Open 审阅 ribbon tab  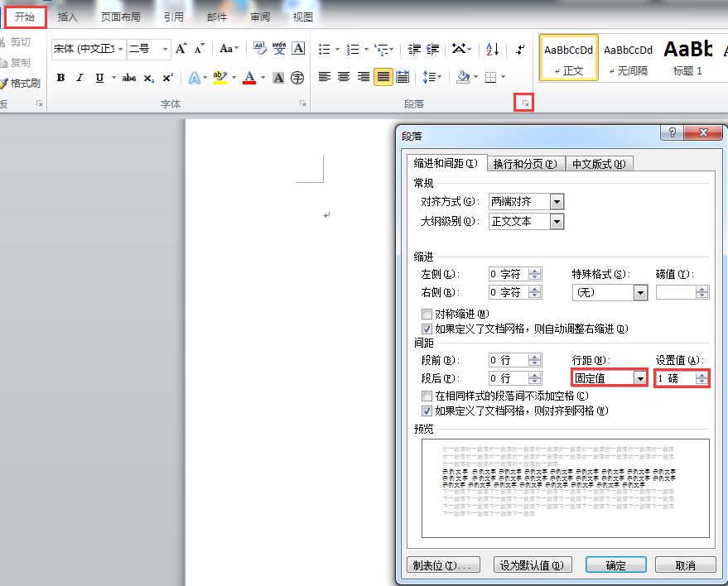(x=260, y=17)
